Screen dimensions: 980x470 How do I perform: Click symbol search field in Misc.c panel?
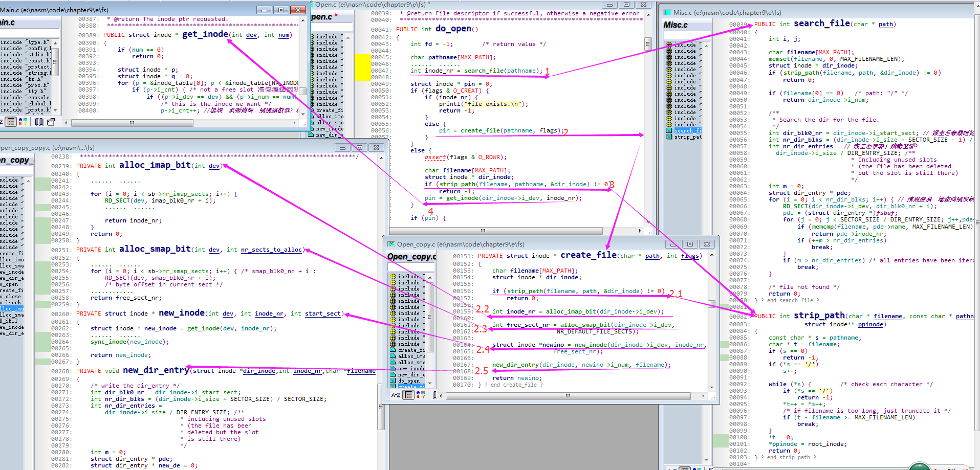[x=688, y=35]
